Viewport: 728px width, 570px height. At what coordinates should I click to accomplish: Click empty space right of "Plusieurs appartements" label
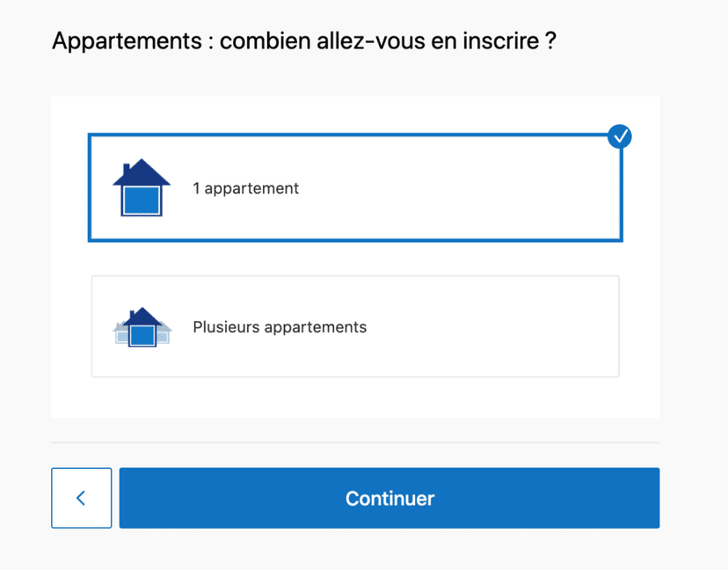(492, 327)
